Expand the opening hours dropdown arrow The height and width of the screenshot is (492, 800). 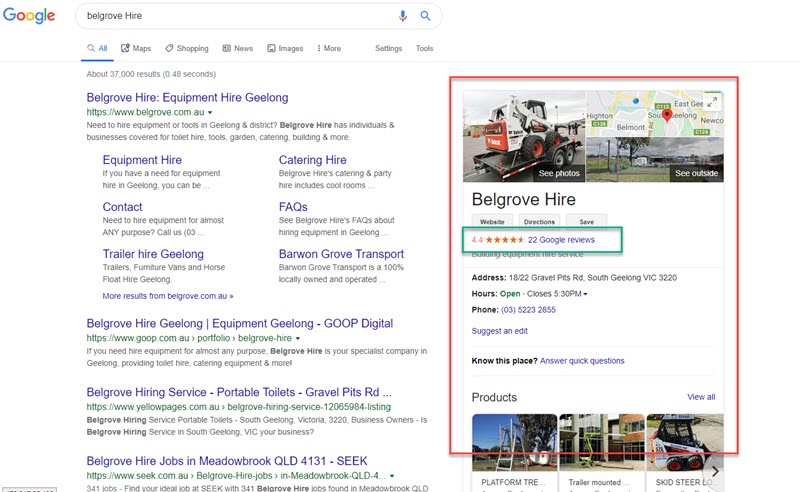point(585,294)
